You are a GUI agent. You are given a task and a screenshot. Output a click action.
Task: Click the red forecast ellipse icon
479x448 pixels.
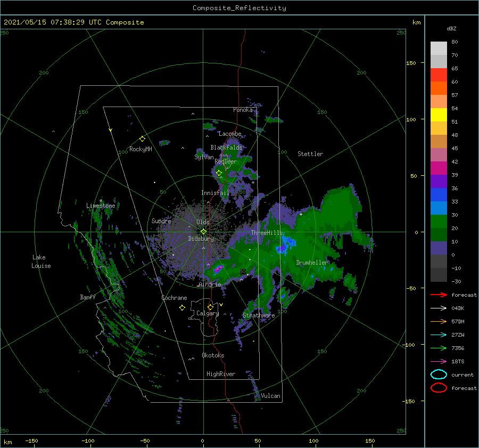click(439, 388)
